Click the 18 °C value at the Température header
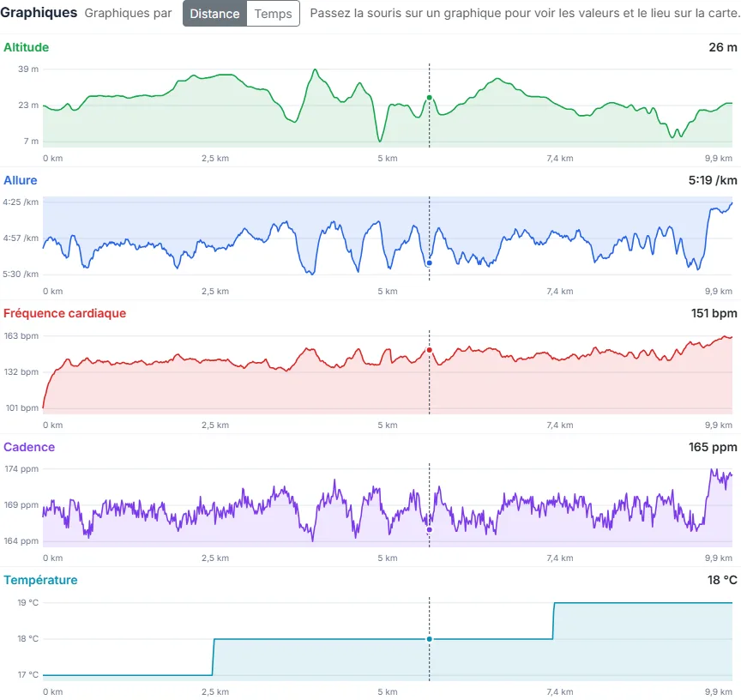Viewport: 741px width, 700px height. (722, 580)
